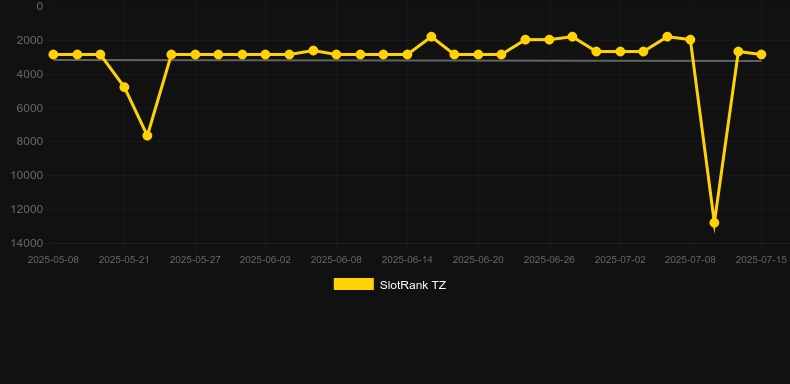790x384 pixels.
Task: Click the gray average trend line
Action: coord(407,60)
